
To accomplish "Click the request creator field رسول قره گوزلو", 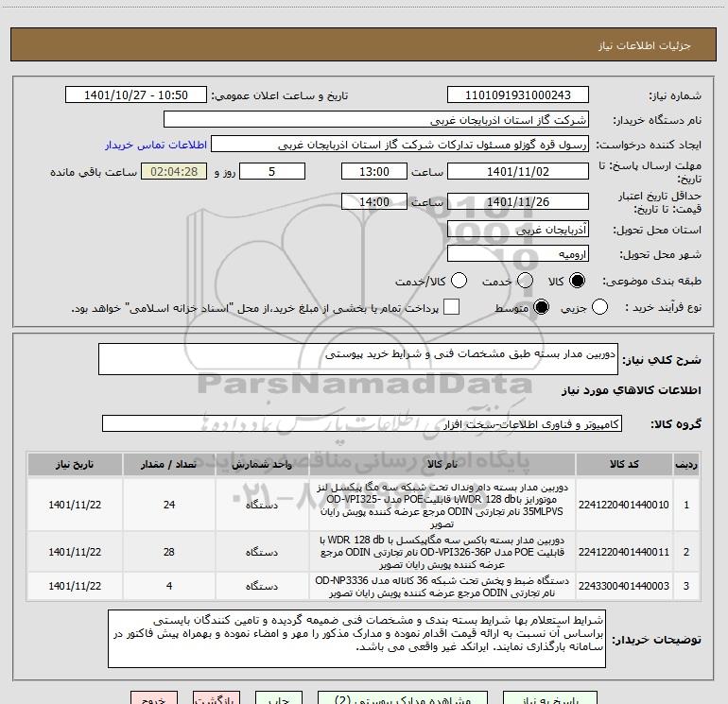I will (400, 144).
